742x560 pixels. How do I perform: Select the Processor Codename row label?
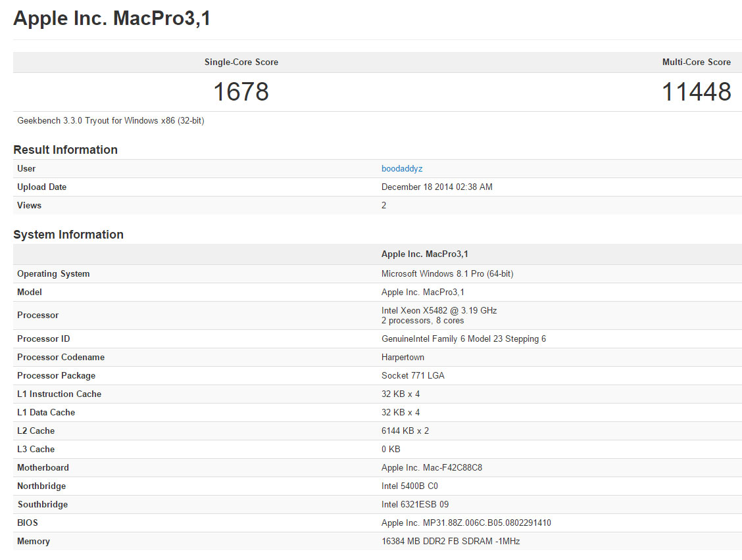61,357
